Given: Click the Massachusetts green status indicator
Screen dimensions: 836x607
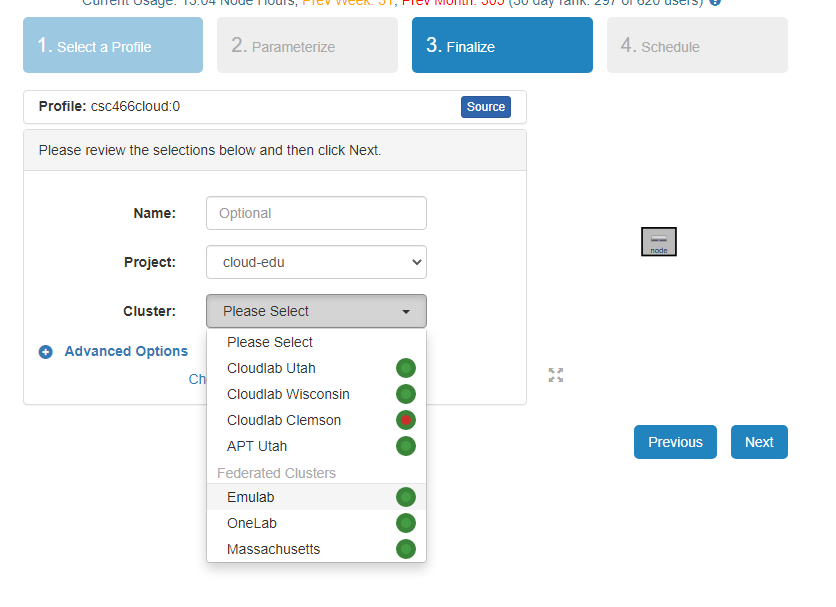Looking at the screenshot, I should (x=405, y=549).
